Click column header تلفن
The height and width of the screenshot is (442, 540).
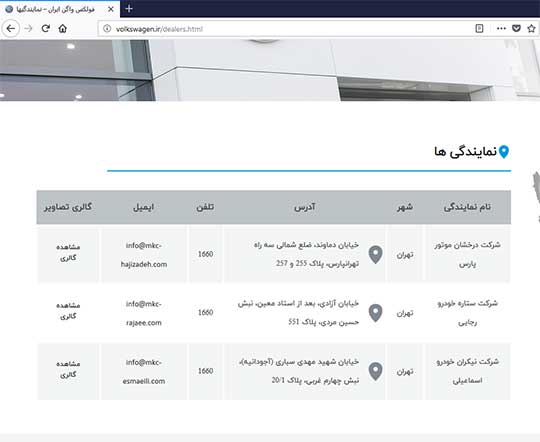tap(205, 207)
